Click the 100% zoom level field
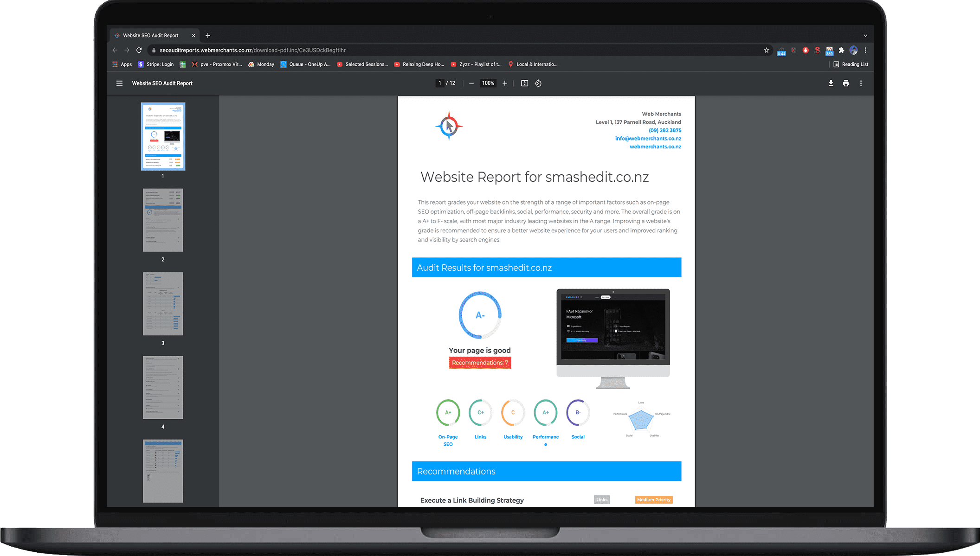 (x=488, y=83)
